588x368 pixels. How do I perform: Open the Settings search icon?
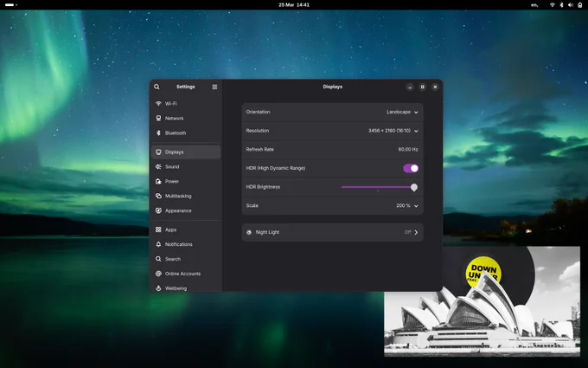click(157, 87)
